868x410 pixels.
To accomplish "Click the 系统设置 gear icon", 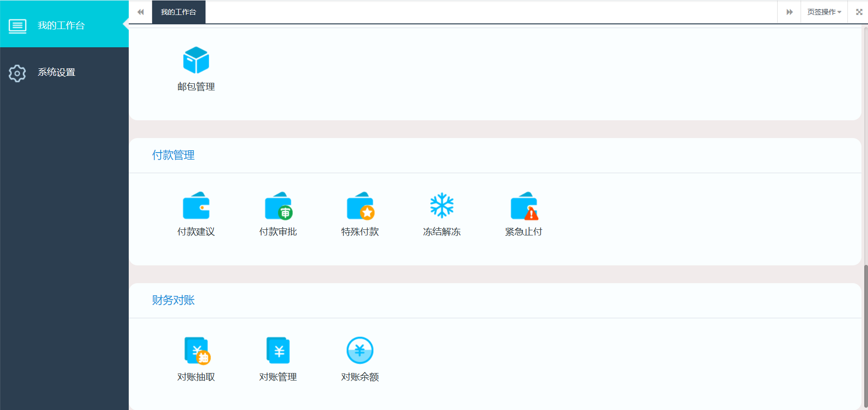I will [17, 73].
